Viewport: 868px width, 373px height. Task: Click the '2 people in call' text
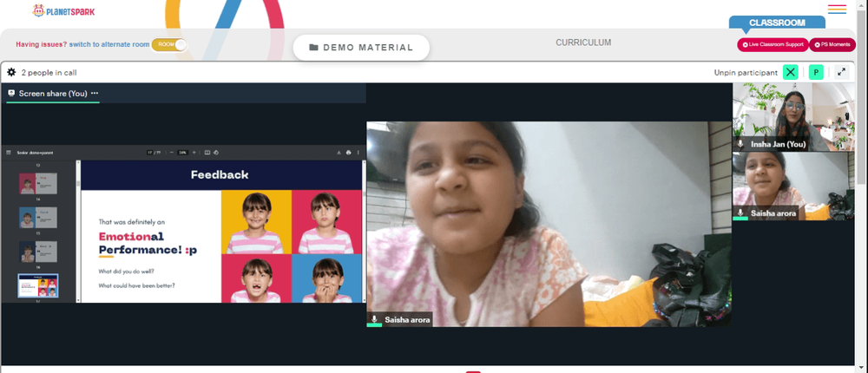click(49, 73)
